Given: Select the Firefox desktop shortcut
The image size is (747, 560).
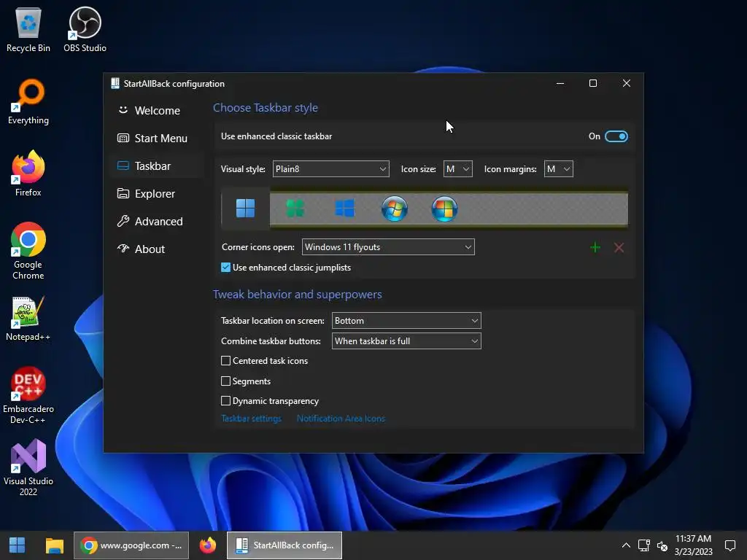Looking at the screenshot, I should coord(28,174).
